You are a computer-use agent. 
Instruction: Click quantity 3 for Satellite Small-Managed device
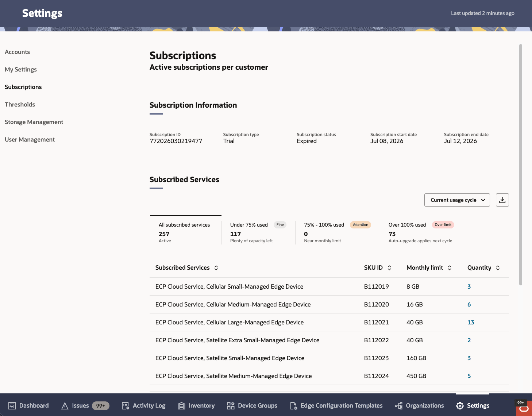[469, 358]
